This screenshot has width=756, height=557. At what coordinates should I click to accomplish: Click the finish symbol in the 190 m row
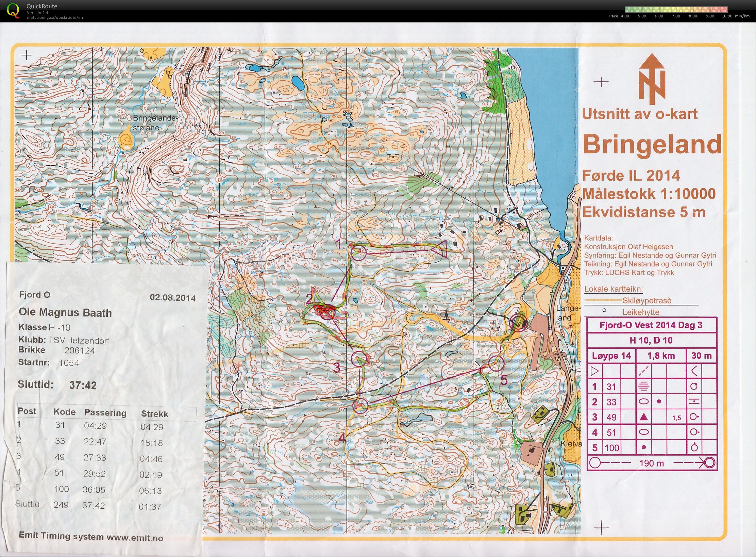[709, 463]
